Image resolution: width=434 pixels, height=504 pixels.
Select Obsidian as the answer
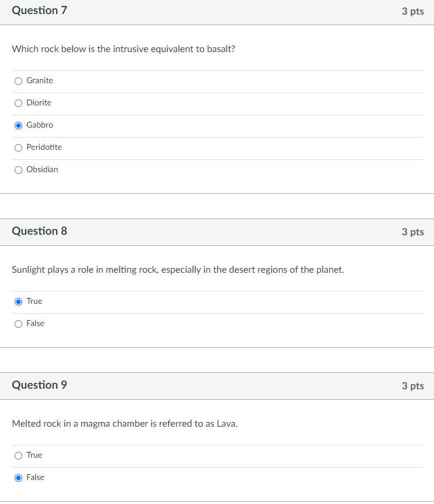(x=18, y=170)
